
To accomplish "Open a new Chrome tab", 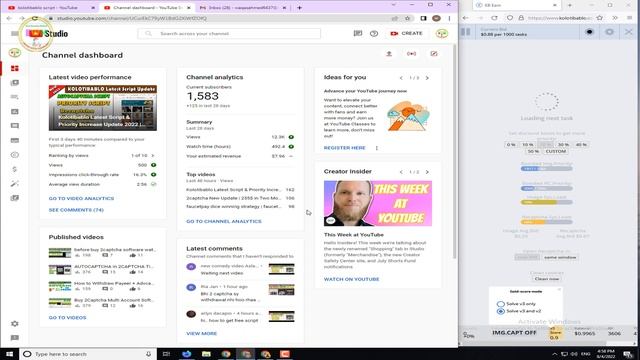I will pyautogui.click(x=299, y=7).
